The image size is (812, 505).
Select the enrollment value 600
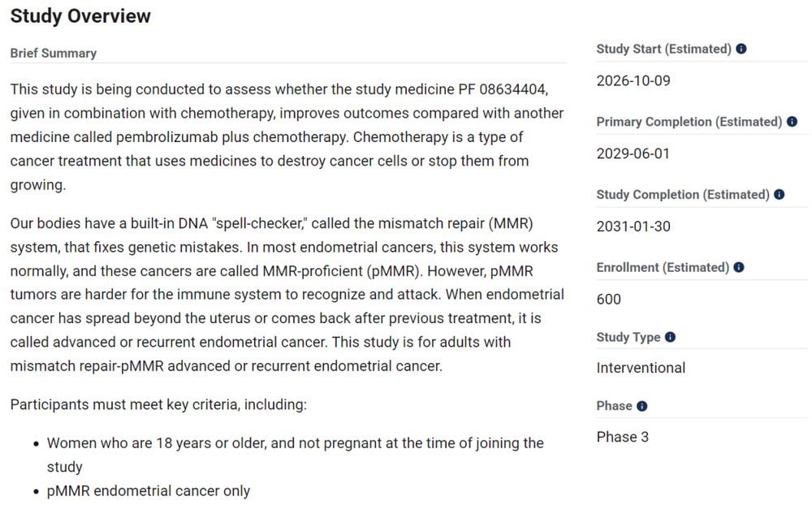(608, 300)
